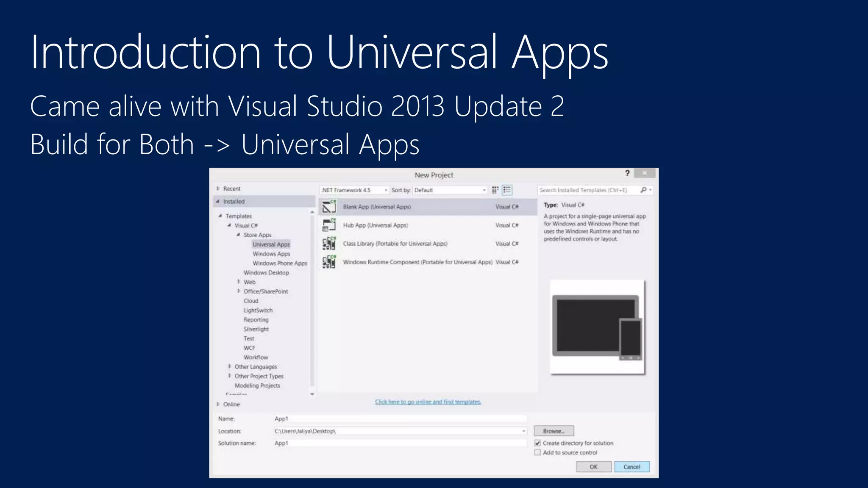
Task: Click the search magnifier icon
Action: 643,190
